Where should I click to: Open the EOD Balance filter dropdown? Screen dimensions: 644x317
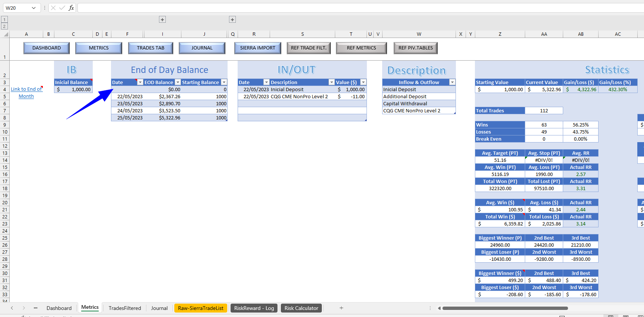point(178,82)
